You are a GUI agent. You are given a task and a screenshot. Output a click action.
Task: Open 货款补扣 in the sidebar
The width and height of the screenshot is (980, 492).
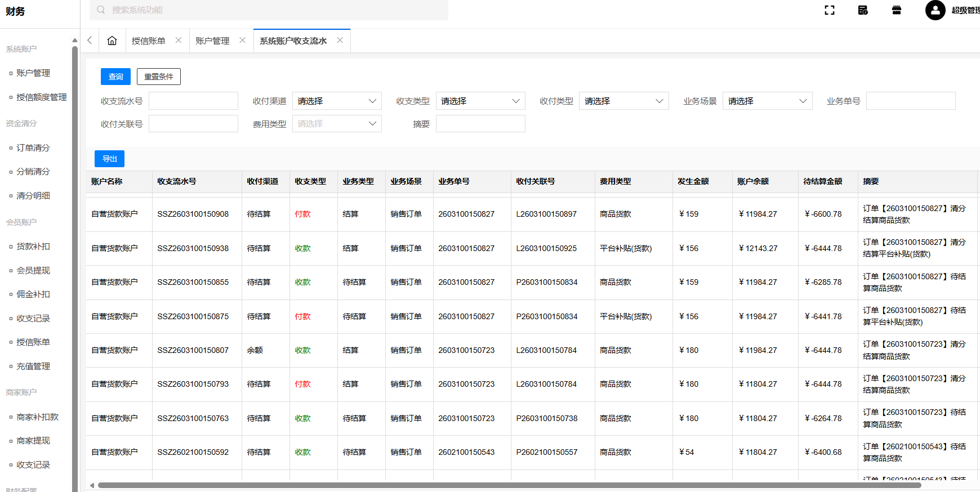click(33, 247)
